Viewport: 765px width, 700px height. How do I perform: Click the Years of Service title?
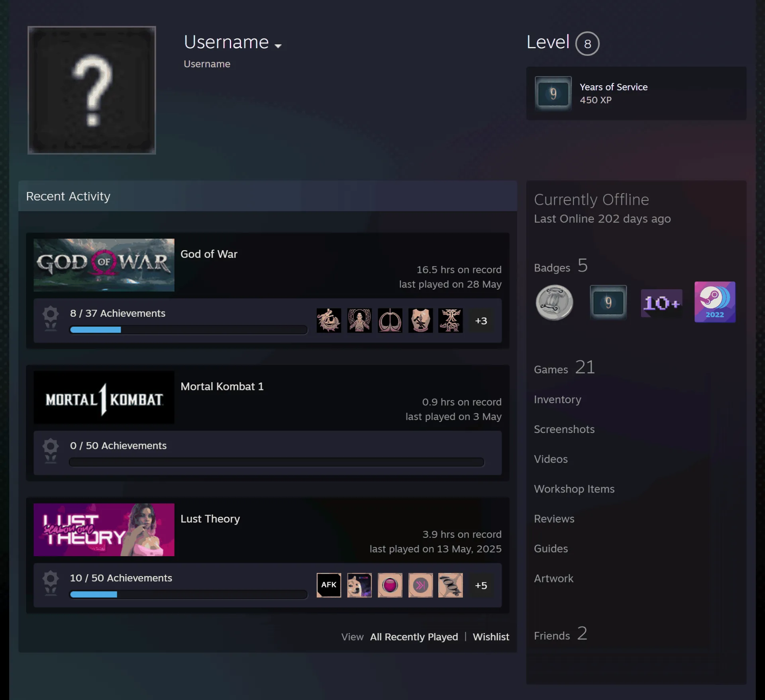pyautogui.click(x=614, y=87)
